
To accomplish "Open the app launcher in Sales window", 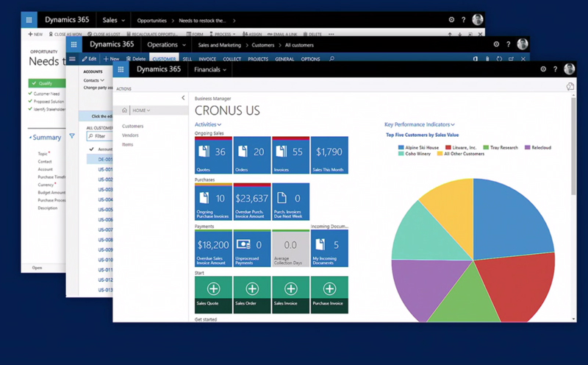I will pos(29,20).
